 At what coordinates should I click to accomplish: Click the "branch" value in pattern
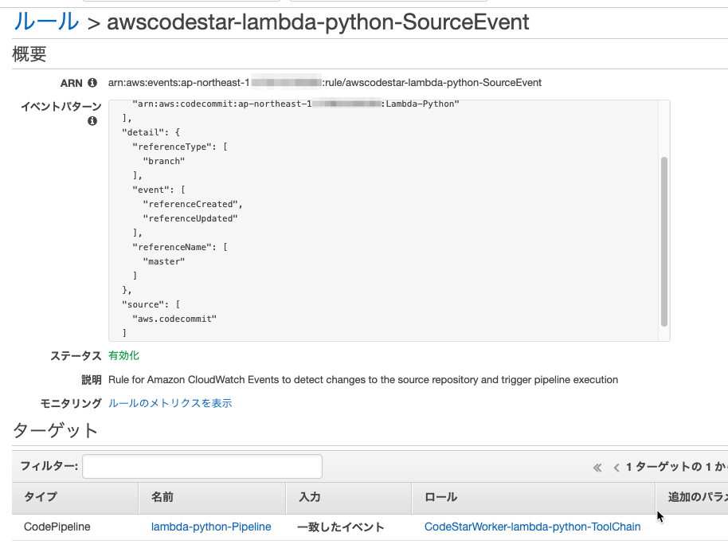click(x=164, y=161)
